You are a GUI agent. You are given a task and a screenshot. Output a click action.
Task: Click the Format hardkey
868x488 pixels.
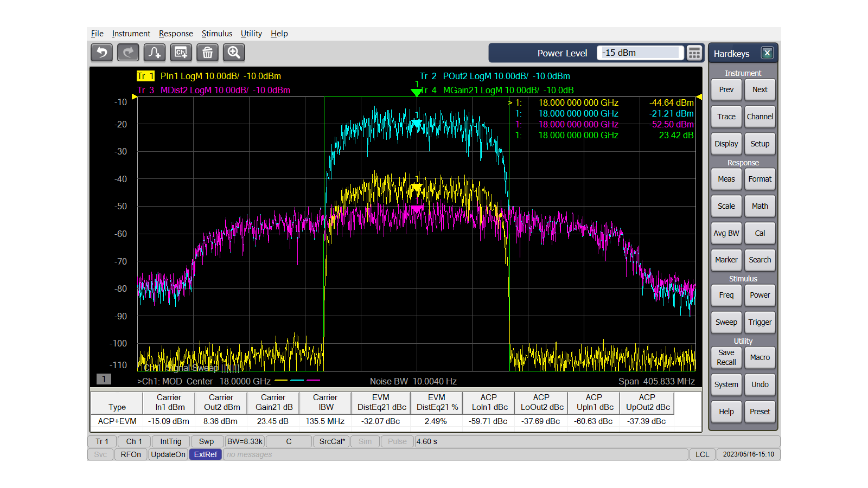(x=760, y=179)
